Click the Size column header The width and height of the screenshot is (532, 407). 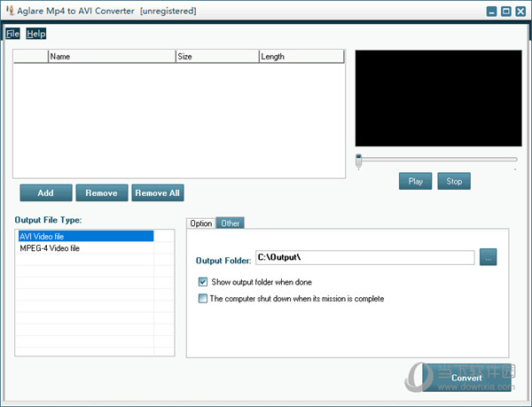217,56
